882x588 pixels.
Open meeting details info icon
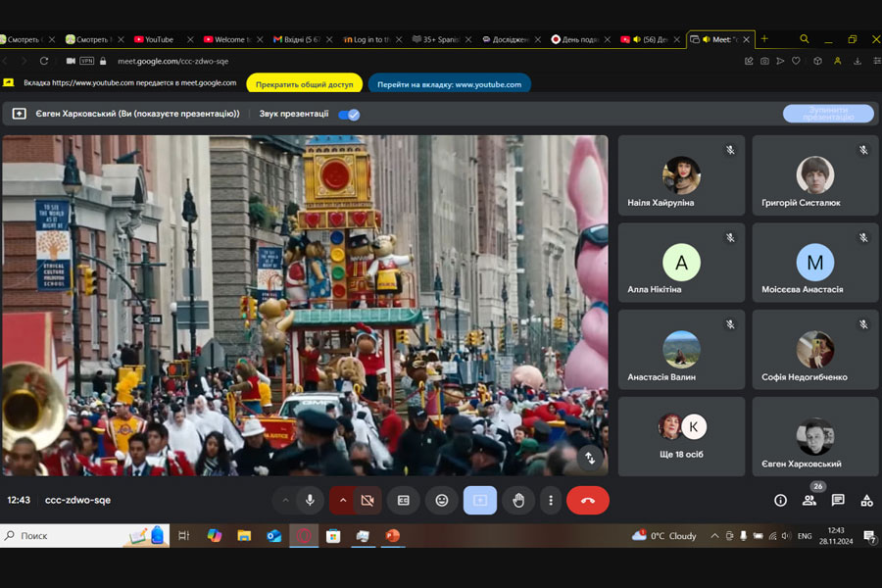pyautogui.click(x=780, y=500)
